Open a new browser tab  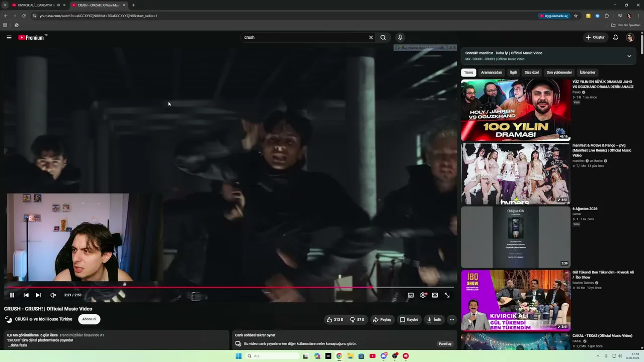pyautogui.click(x=133, y=5)
